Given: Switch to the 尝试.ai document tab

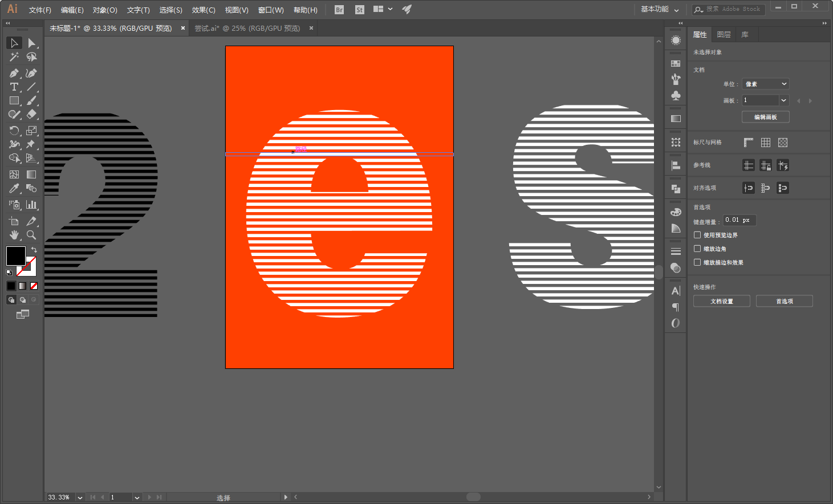Looking at the screenshot, I should (247, 28).
